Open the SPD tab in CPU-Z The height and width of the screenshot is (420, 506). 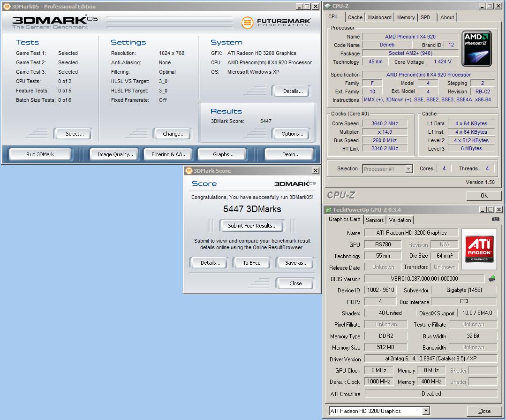tap(425, 17)
